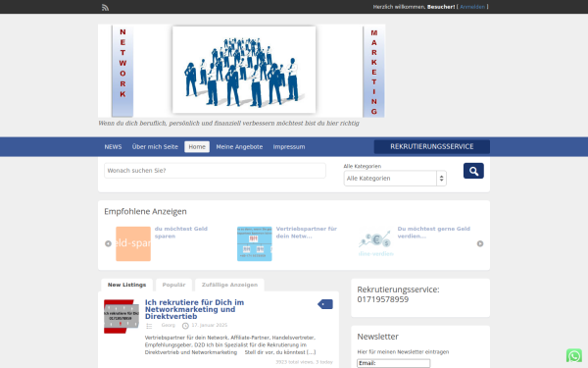
Task: Open the blue Vertriebspartner thumbnail
Action: point(255,243)
